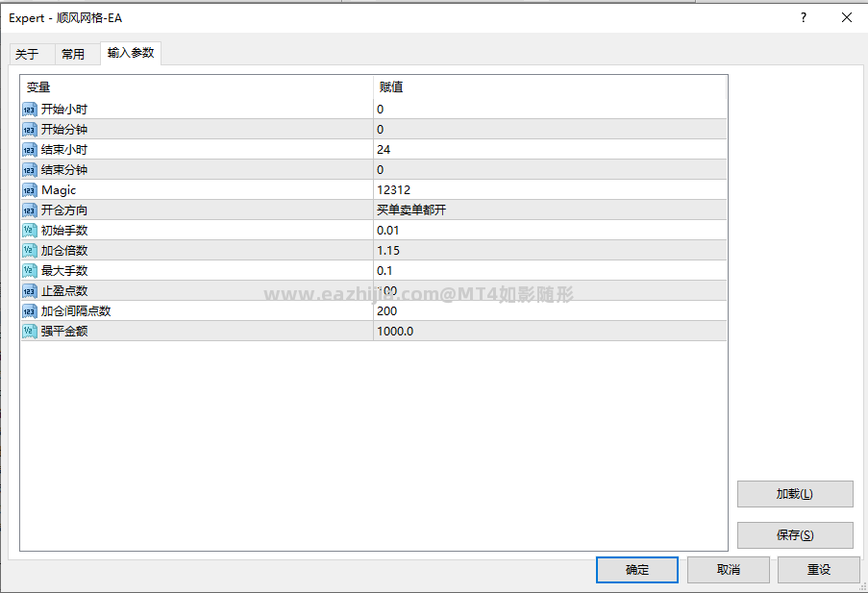Open the 开仓方向 value 买单卖单都开
Screen dimensions: 868x593
[411, 210]
